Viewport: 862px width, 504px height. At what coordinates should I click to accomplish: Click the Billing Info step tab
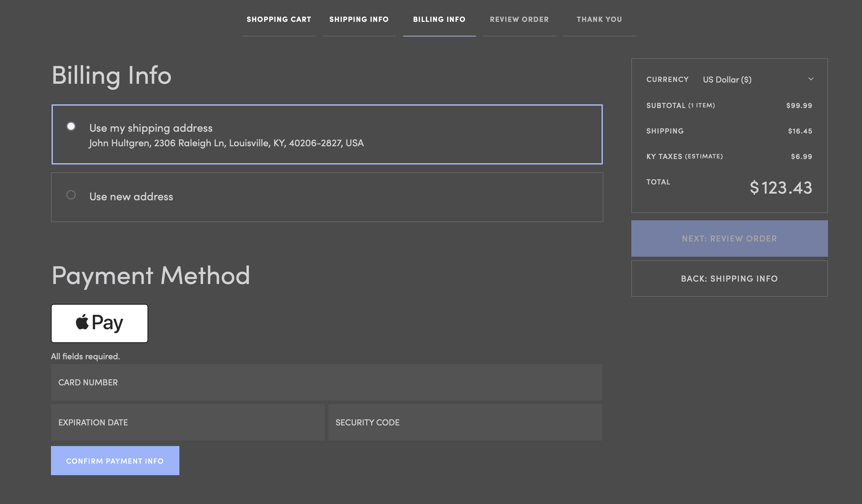[439, 19]
